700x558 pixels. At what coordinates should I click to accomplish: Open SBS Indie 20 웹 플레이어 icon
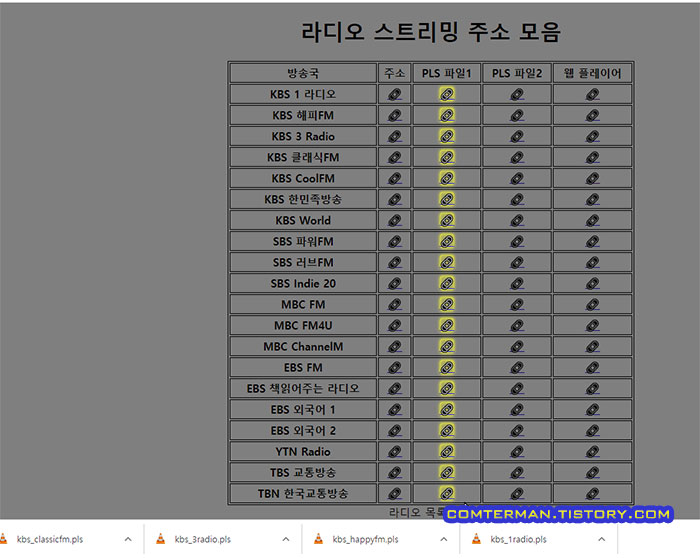click(592, 284)
